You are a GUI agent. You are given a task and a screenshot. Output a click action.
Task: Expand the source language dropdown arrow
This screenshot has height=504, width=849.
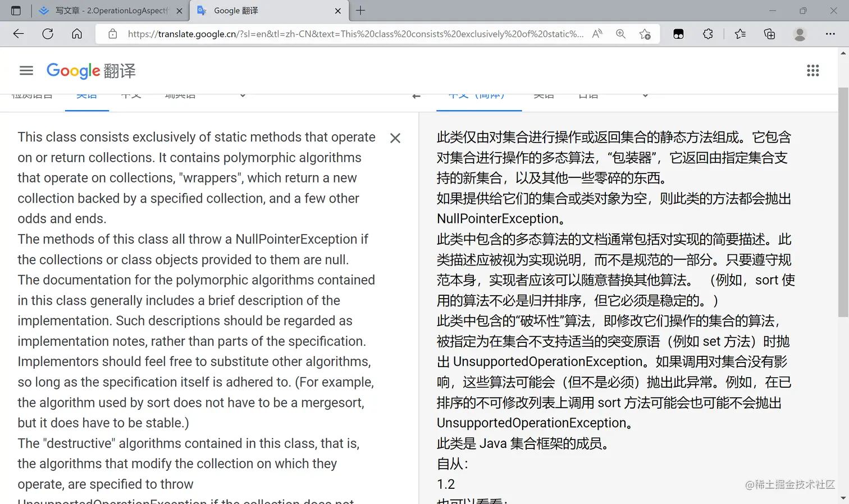243,95
